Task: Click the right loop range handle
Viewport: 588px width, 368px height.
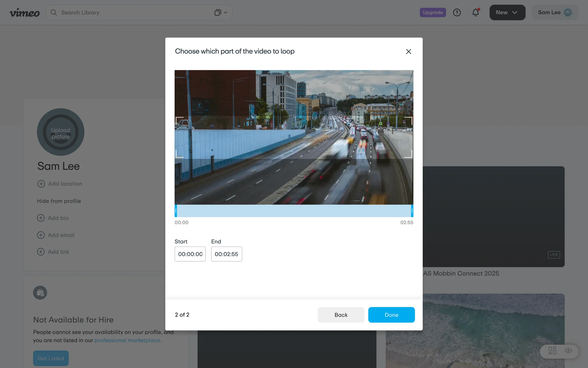Action: [412, 211]
